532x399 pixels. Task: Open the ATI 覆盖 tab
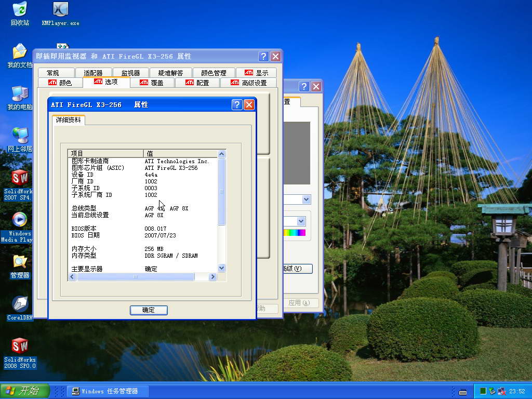[152, 83]
